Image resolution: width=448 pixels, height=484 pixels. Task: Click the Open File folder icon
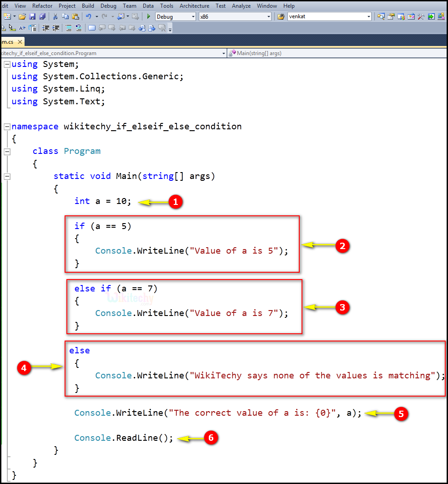tap(22, 16)
